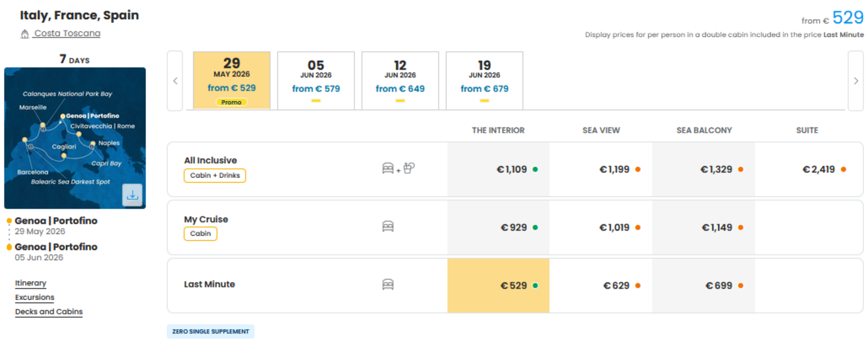The width and height of the screenshot is (868, 342).
Task: Choose All Inclusive Sea Balcony at €1,329
Action: click(x=704, y=169)
